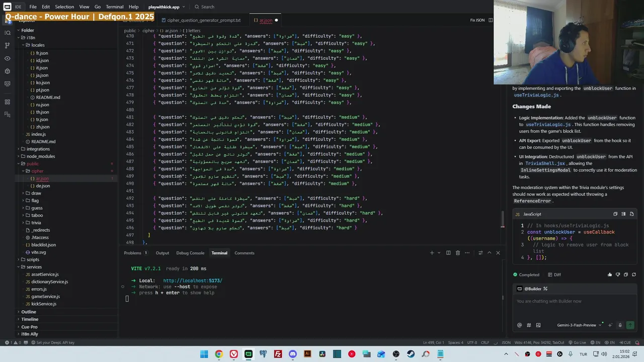Click the sparkle optimize prompt icon
This screenshot has height=362, width=644.
coord(610,325)
